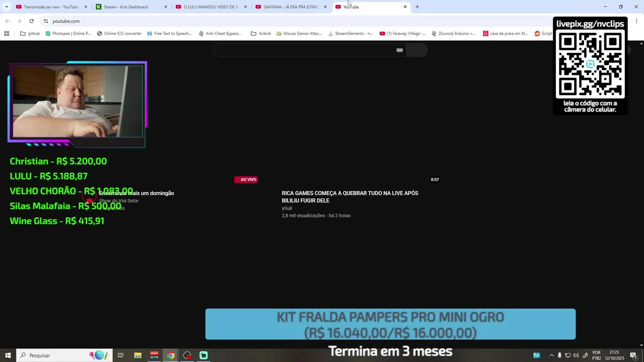Switch the POR PTB2 input language
This screenshot has width=644, height=362.
click(x=597, y=355)
